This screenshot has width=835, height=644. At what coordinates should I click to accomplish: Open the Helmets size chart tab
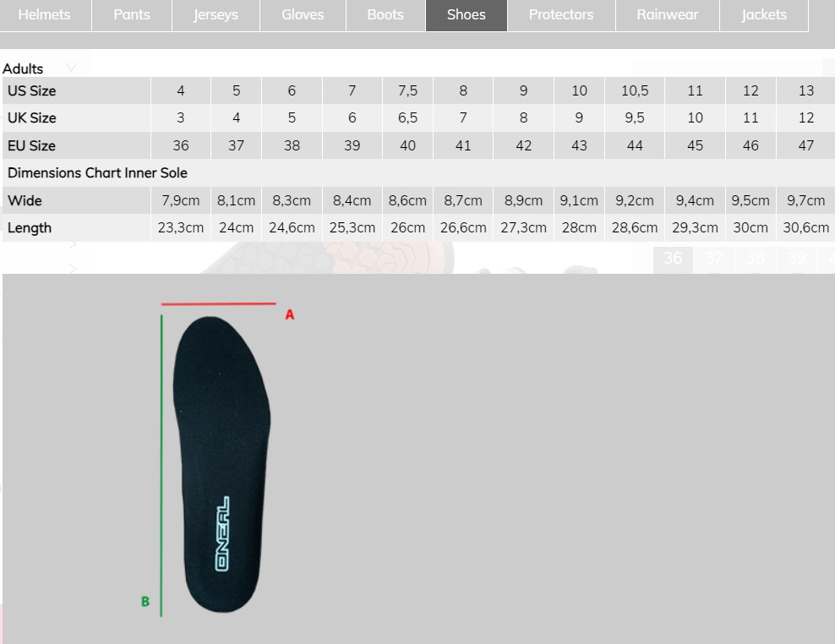click(x=45, y=15)
